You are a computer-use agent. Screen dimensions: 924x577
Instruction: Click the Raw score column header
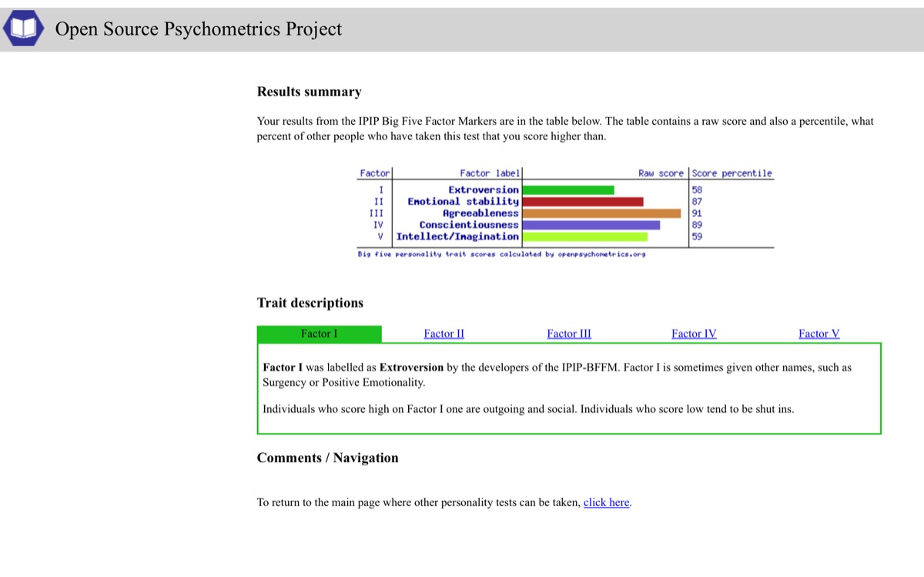(661, 173)
